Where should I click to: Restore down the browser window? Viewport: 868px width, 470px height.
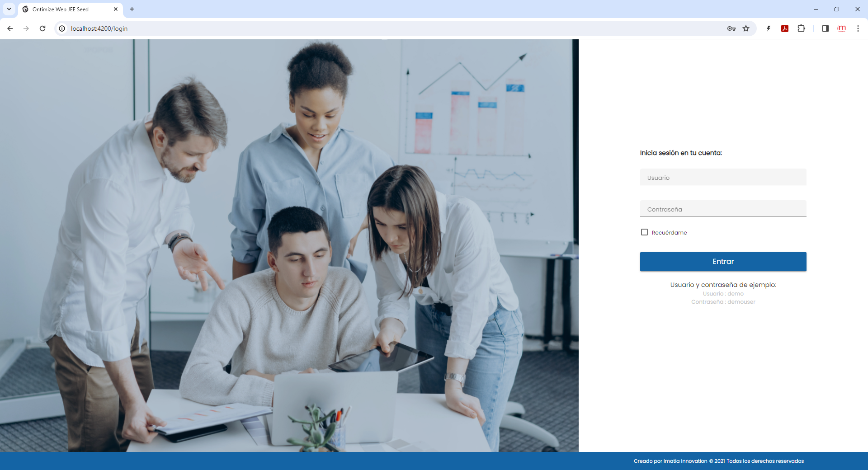pyautogui.click(x=837, y=9)
